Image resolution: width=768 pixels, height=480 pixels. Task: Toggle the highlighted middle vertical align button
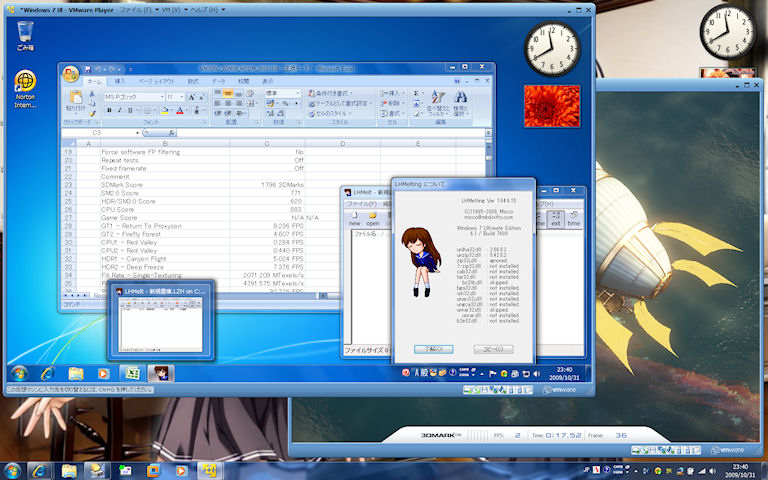click(228, 93)
